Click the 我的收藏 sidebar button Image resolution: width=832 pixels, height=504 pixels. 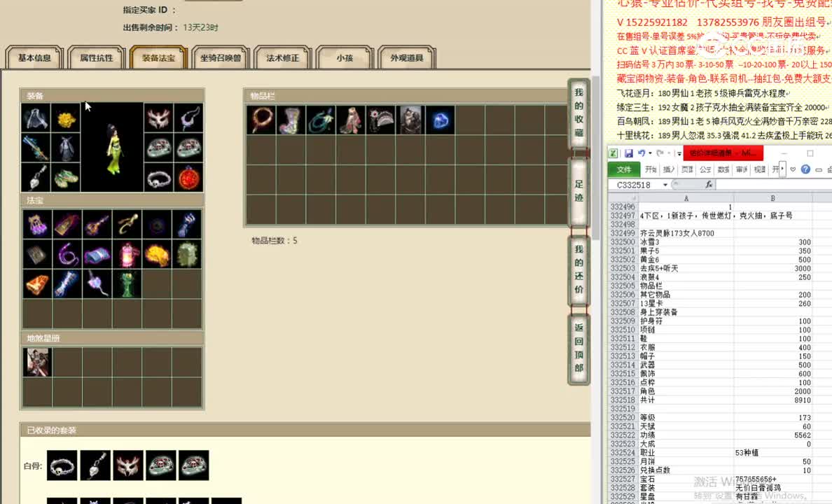[578, 112]
